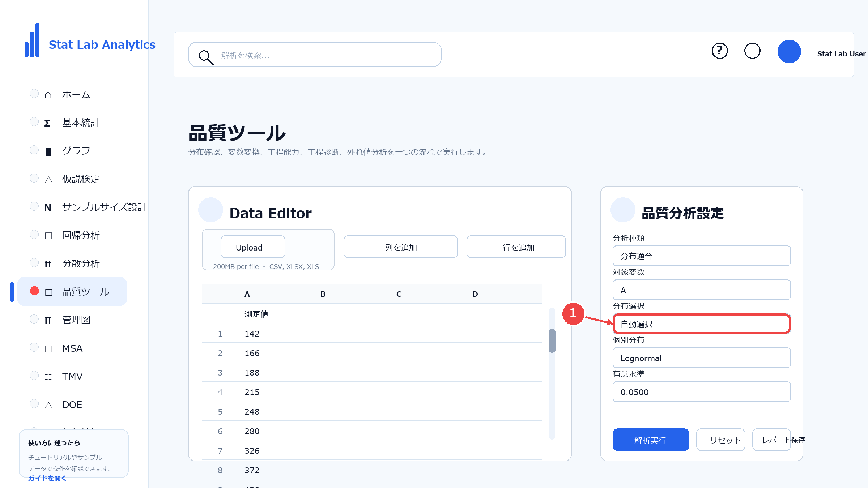Open the 分析種類 dropdown showing 分布適合

tap(702, 256)
